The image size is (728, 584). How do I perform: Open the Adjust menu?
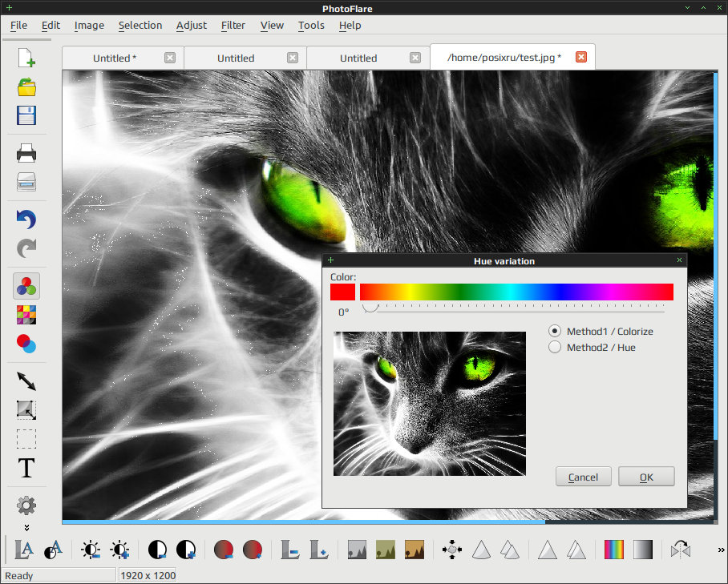coord(192,25)
